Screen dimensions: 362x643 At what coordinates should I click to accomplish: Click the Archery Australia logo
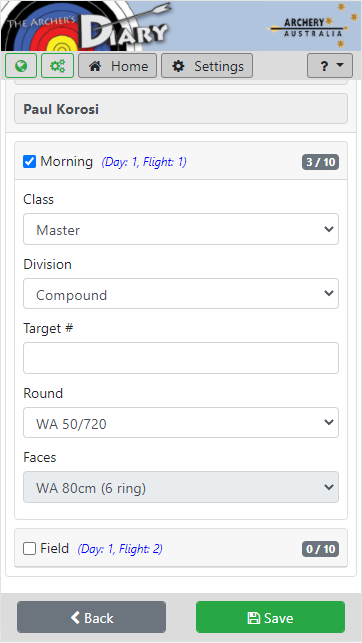tap(312, 25)
